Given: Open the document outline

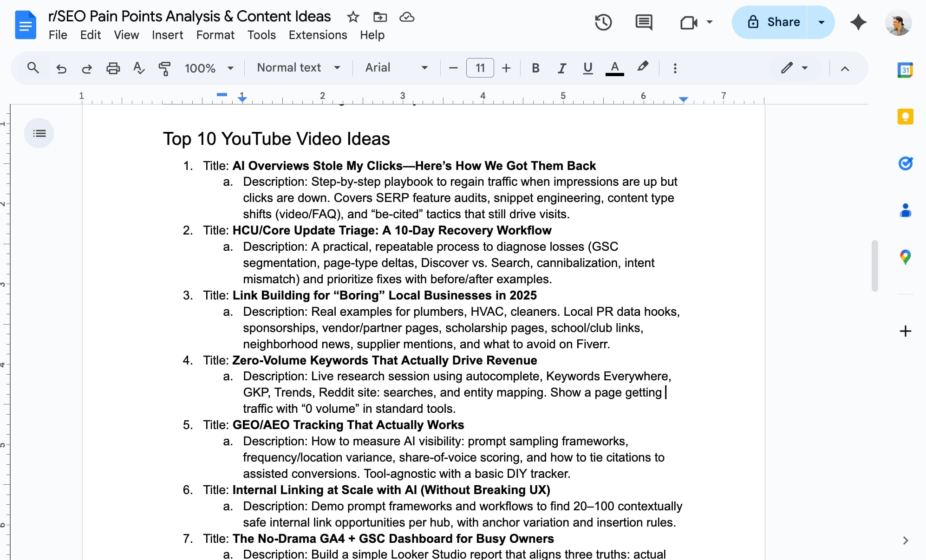Looking at the screenshot, I should tap(39, 133).
